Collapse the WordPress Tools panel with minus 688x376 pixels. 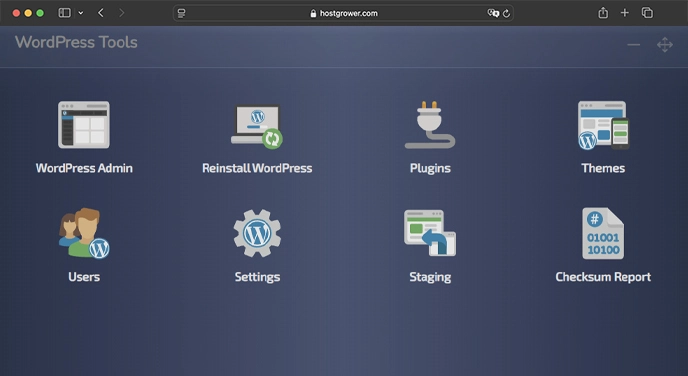pos(633,45)
